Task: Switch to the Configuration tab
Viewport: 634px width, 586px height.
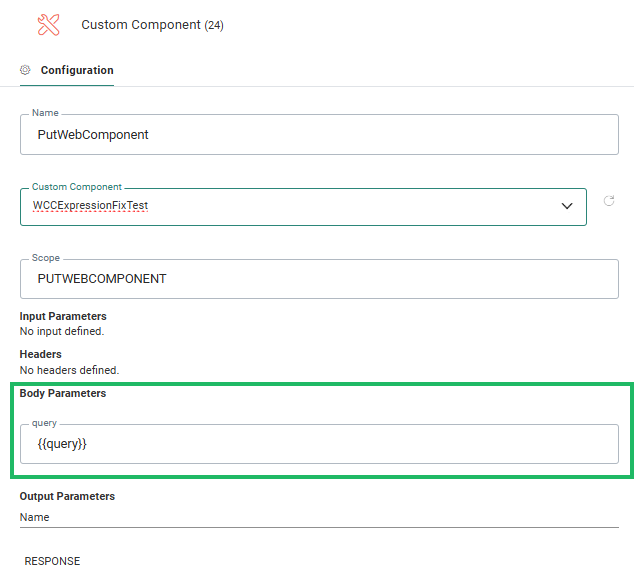Action: [76, 70]
